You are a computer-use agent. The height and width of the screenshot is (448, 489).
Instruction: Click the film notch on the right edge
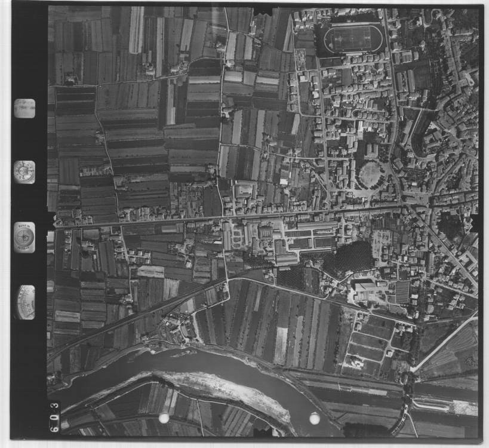click(x=476, y=223)
